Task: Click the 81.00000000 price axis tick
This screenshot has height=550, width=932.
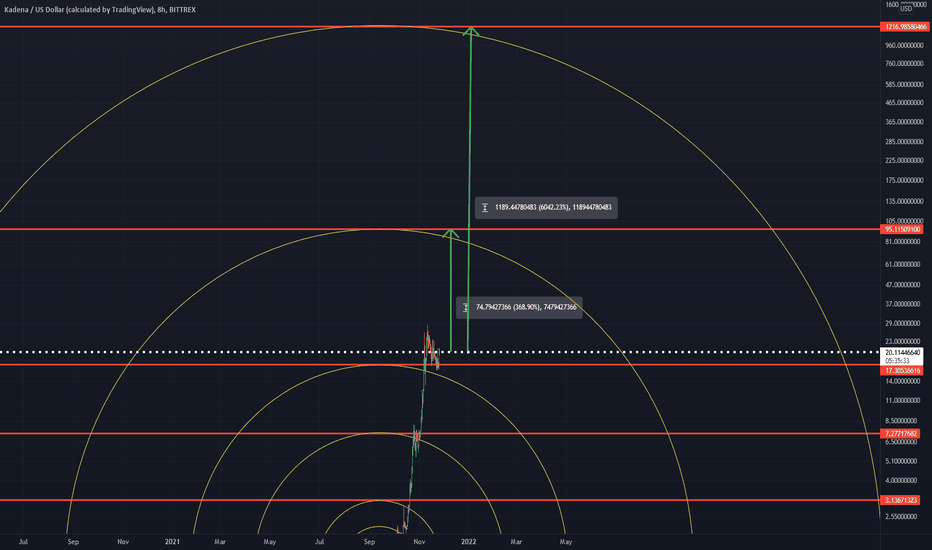Action: click(902, 242)
